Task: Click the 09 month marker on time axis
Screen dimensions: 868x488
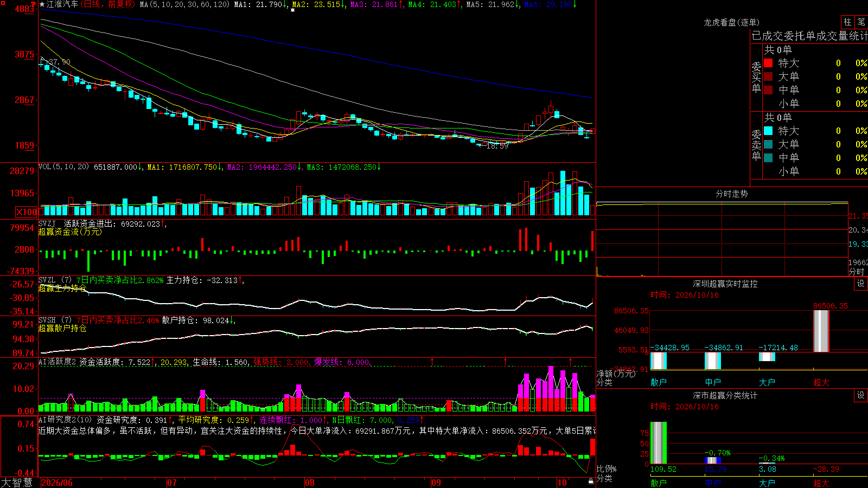Action: click(x=436, y=483)
